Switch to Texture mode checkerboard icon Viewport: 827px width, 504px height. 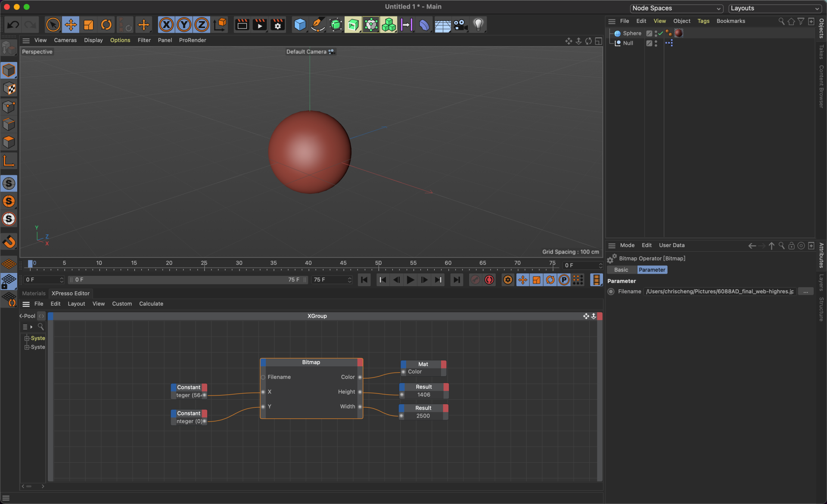[9, 89]
